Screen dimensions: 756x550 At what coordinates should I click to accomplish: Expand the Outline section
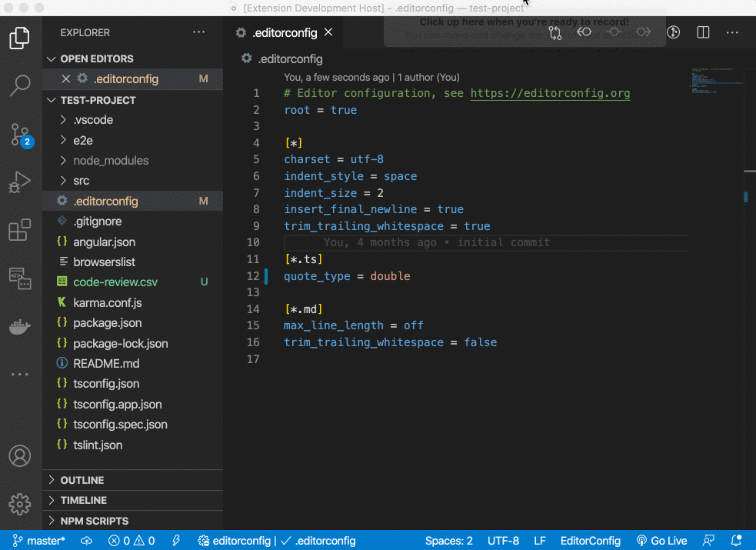pyautogui.click(x=132, y=480)
